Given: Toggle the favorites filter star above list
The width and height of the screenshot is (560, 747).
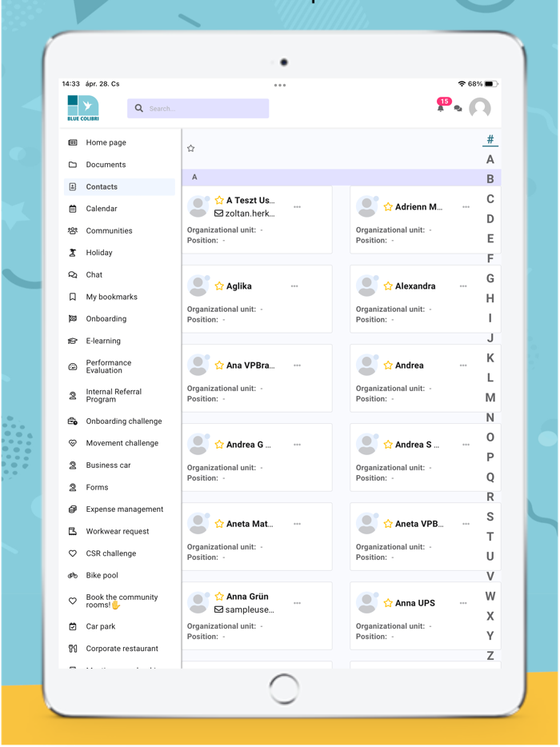Looking at the screenshot, I should 191,149.
